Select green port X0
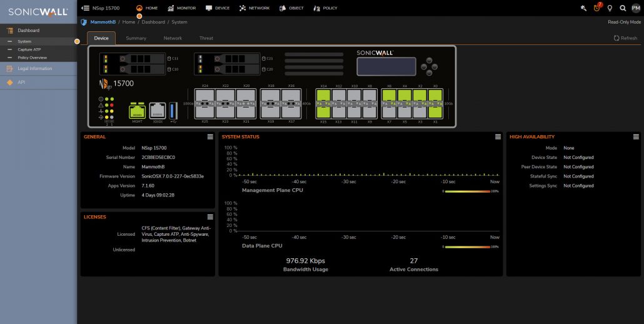The width and height of the screenshot is (644, 324). coord(435,96)
